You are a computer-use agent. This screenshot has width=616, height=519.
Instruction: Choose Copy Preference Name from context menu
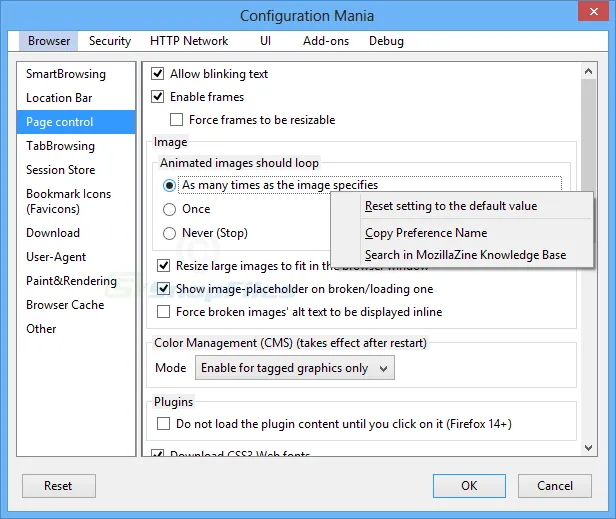[426, 233]
